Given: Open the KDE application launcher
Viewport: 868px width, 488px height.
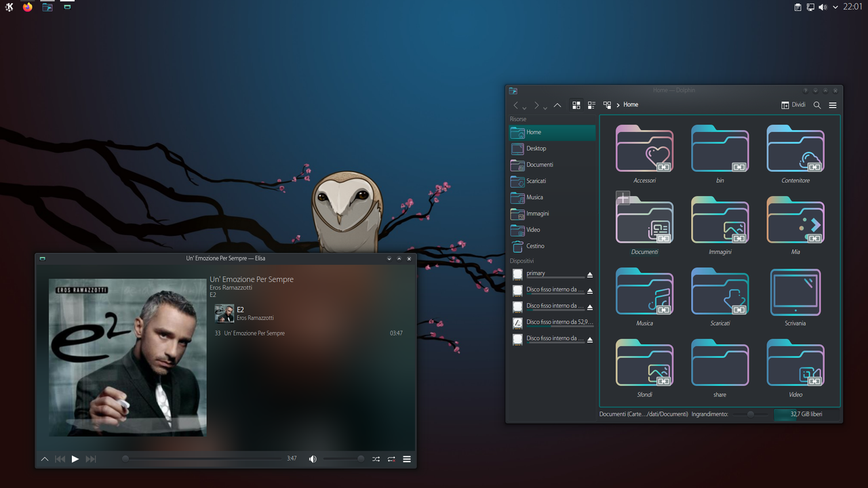Looking at the screenshot, I should [x=9, y=7].
